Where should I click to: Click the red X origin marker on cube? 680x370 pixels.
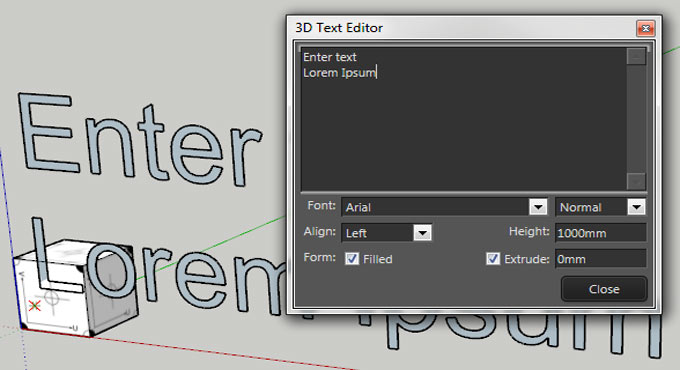[35, 305]
